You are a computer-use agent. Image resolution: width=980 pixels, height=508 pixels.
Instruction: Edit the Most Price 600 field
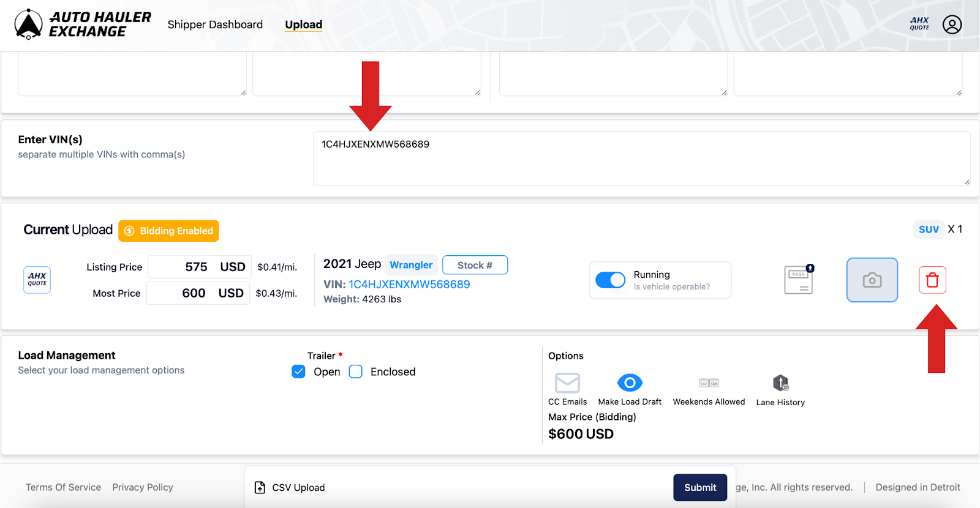coord(198,293)
